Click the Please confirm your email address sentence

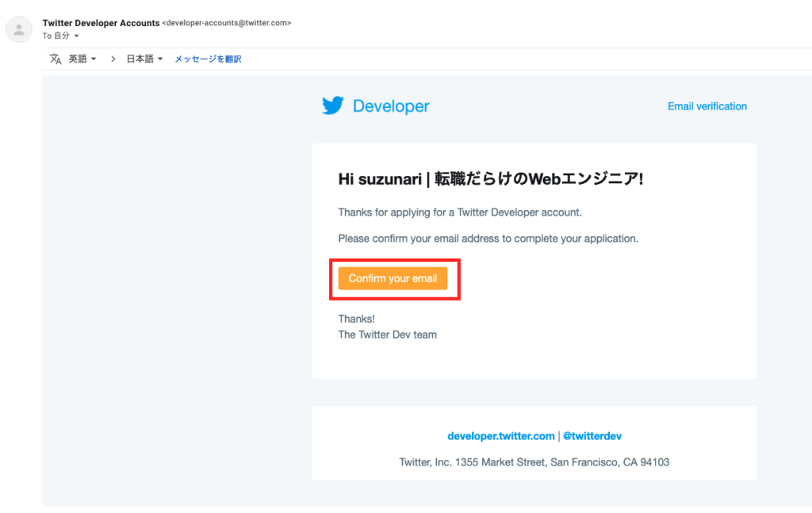pos(488,238)
